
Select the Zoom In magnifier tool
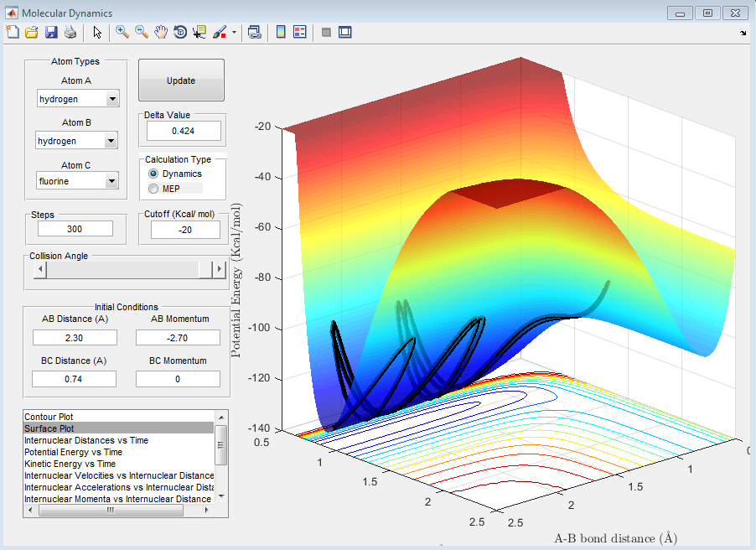tap(122, 32)
